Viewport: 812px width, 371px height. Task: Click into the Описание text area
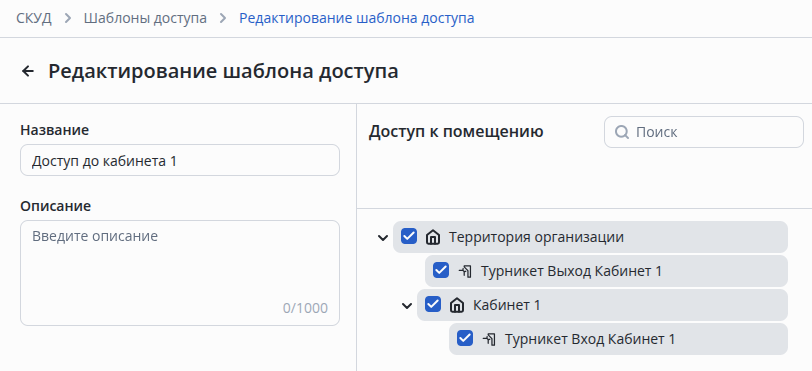180,273
